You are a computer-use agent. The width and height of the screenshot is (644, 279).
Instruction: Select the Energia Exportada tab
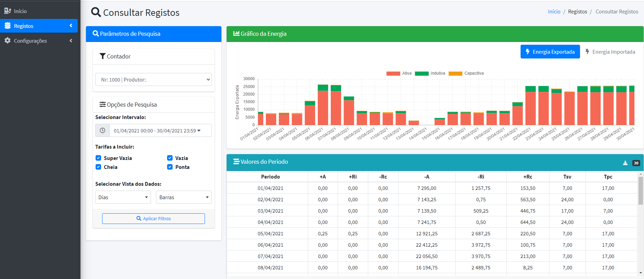click(550, 52)
